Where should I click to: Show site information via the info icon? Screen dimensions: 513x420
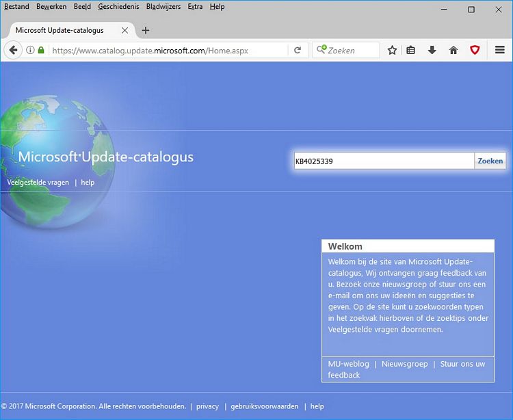30,50
